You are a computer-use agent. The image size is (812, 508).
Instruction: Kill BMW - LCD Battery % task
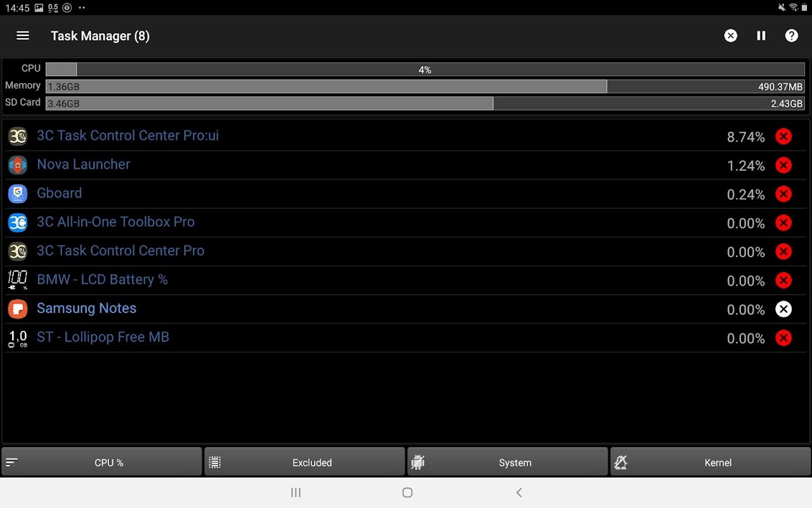pyautogui.click(x=783, y=280)
